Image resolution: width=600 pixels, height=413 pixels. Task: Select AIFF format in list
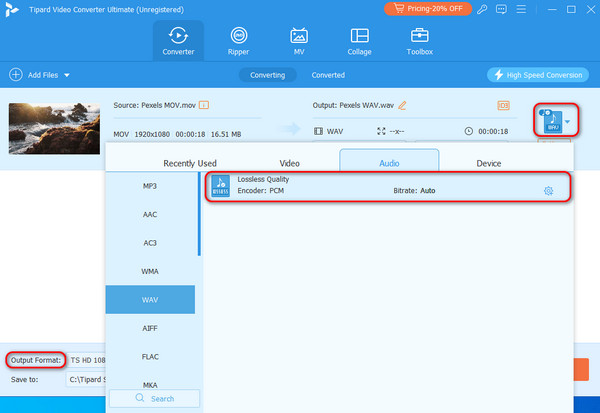click(x=150, y=328)
